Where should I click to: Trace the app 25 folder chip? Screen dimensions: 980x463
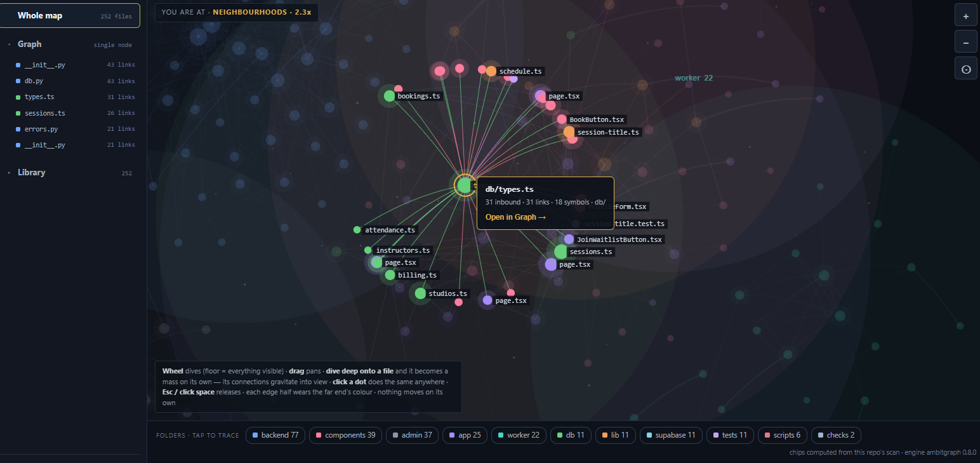point(465,435)
